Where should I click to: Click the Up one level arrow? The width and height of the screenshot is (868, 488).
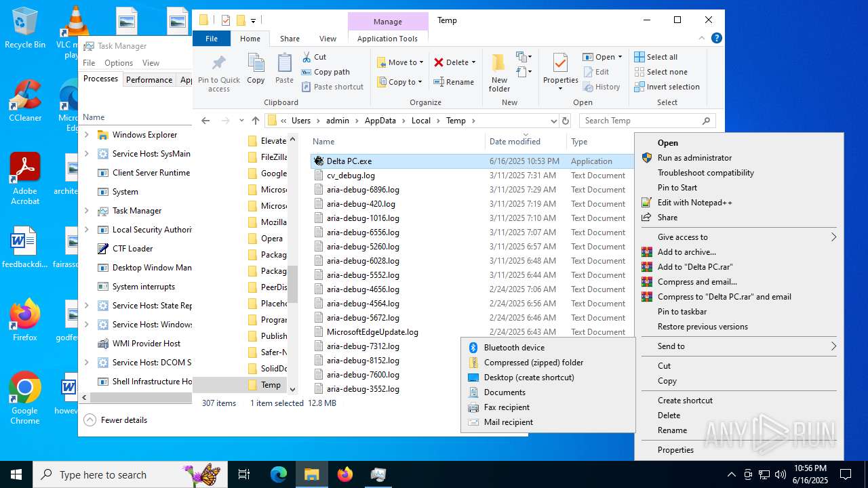pos(255,121)
